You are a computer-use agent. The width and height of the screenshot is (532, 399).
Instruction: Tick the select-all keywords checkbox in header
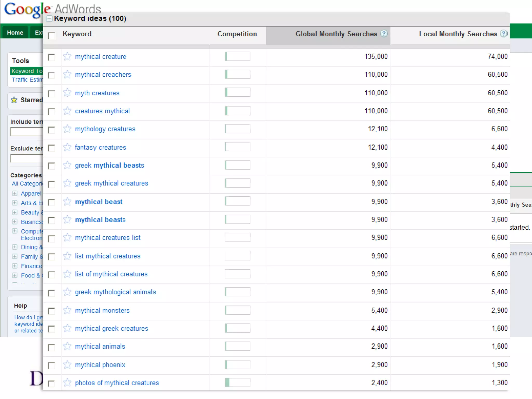click(52, 36)
